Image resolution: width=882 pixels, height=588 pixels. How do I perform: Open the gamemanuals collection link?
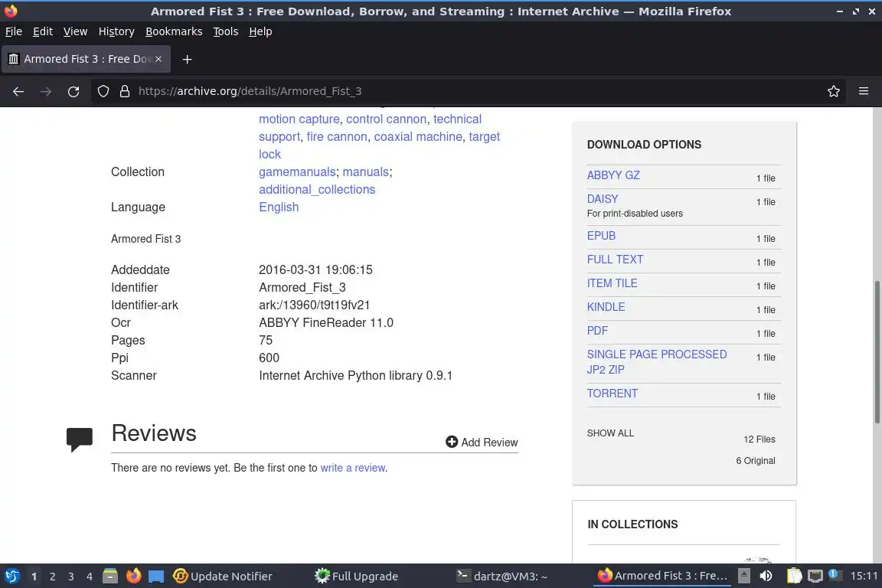pos(297,171)
